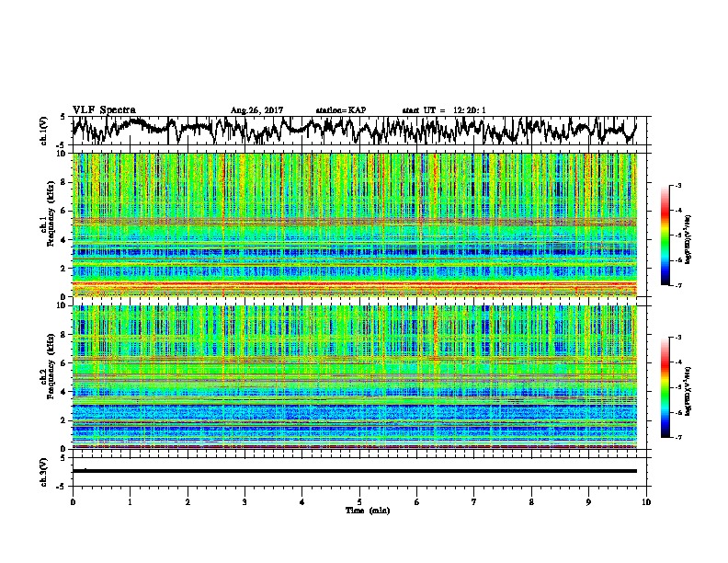728x563 pixels.
Task: Click the "ch.1 Frequency (kHz)" axis label
Action: pyautogui.click(x=47, y=213)
